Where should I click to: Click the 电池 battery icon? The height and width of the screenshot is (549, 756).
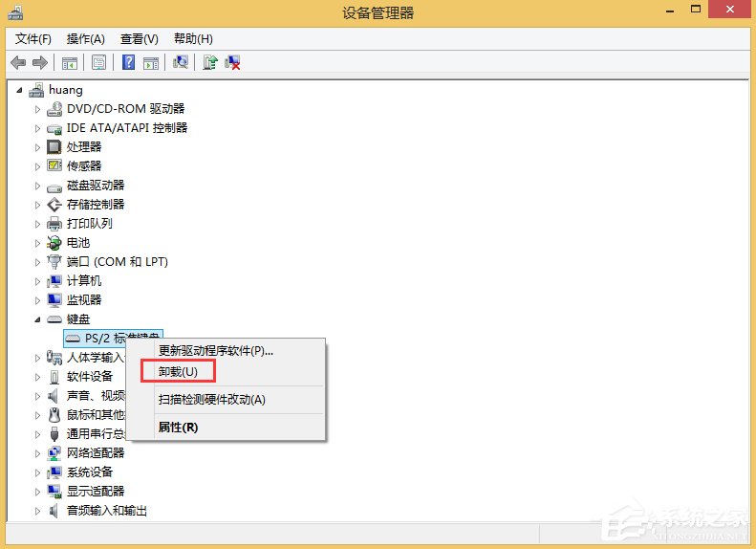[54, 243]
